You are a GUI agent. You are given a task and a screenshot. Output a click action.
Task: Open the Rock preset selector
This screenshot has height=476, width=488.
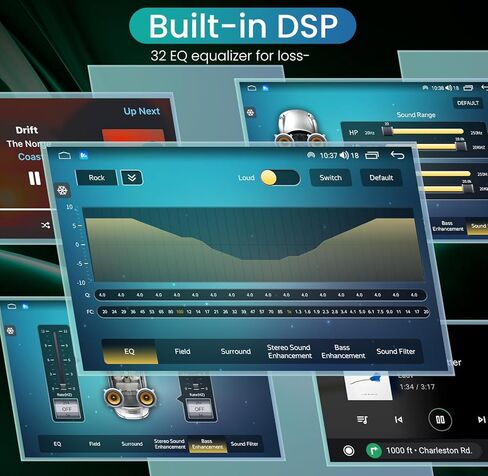(97, 178)
